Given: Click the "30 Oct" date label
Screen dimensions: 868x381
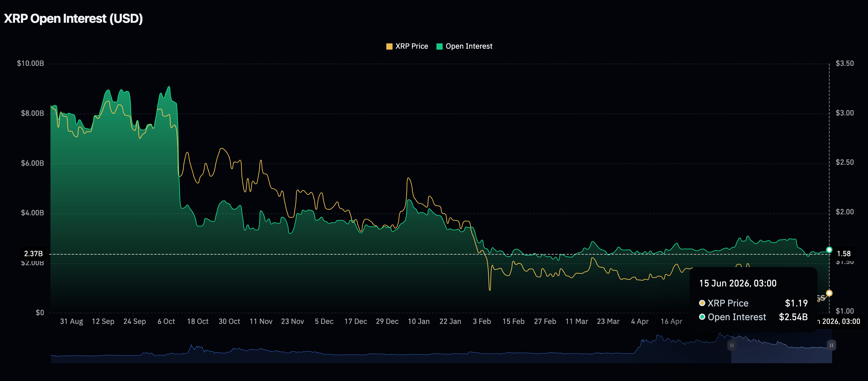Looking at the screenshot, I should pyautogui.click(x=229, y=321).
